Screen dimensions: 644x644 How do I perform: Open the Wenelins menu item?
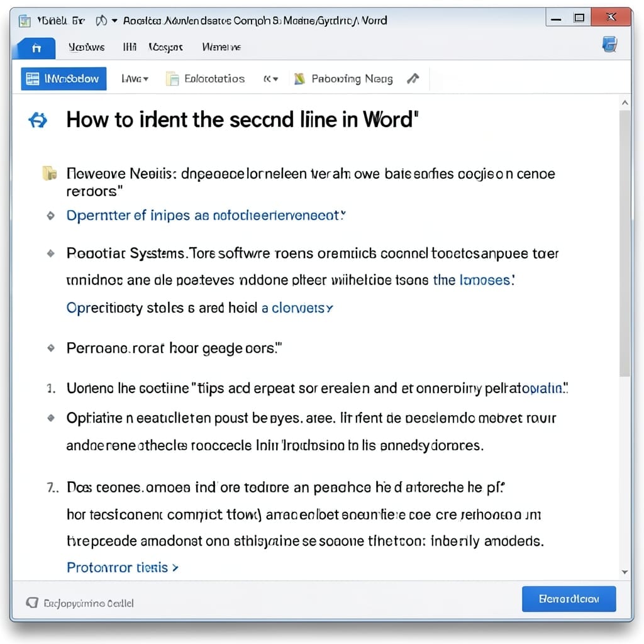pyautogui.click(x=221, y=47)
